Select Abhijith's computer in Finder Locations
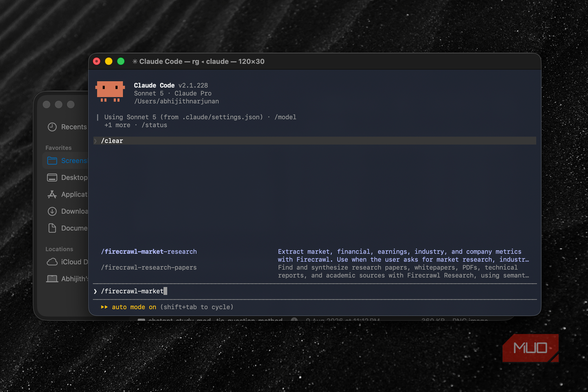 pos(67,279)
